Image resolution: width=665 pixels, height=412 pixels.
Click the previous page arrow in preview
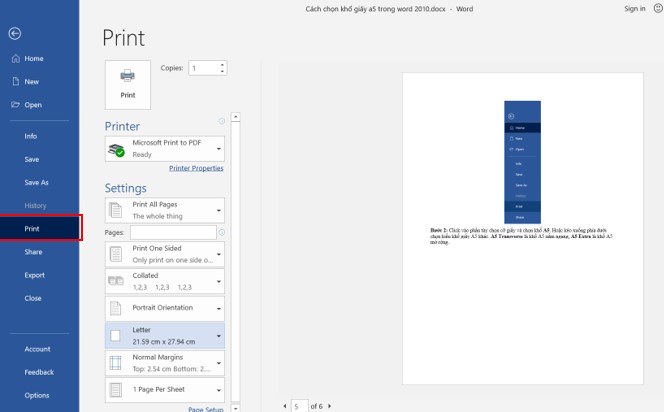285,406
